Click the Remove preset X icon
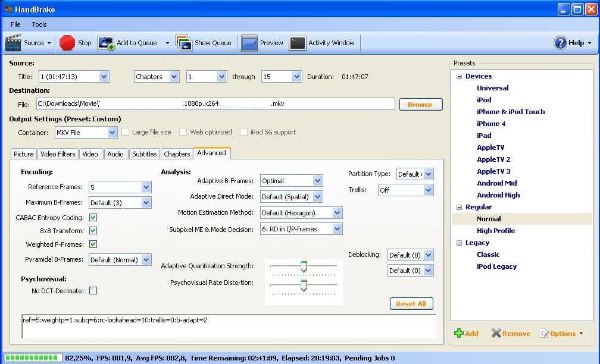 tap(496, 334)
